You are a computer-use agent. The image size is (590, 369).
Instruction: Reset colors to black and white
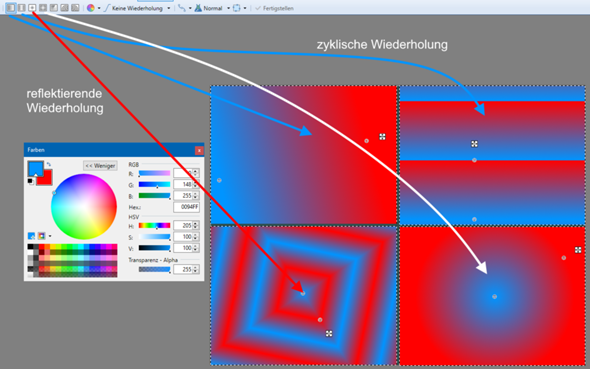(31, 181)
